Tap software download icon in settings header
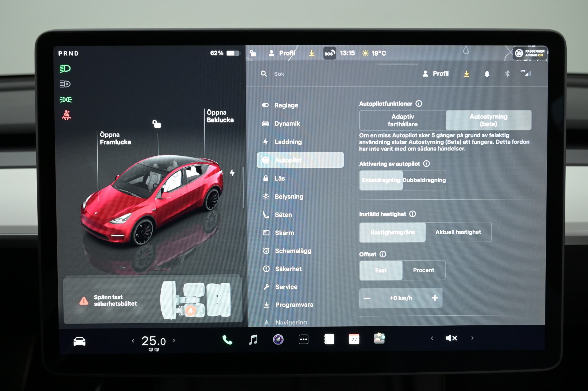 pyautogui.click(x=466, y=74)
